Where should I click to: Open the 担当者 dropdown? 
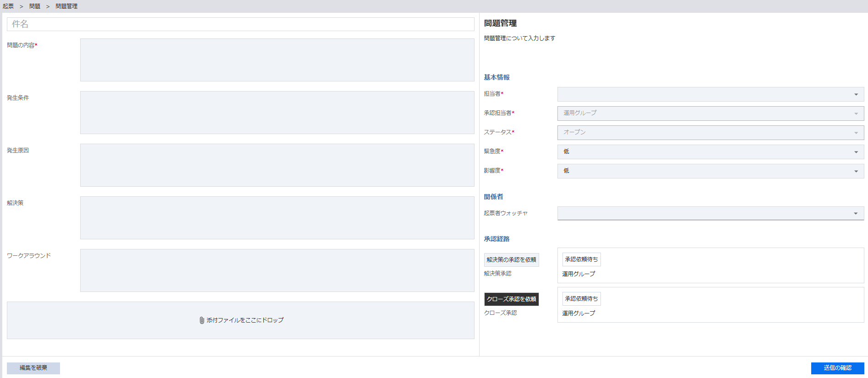(710, 94)
